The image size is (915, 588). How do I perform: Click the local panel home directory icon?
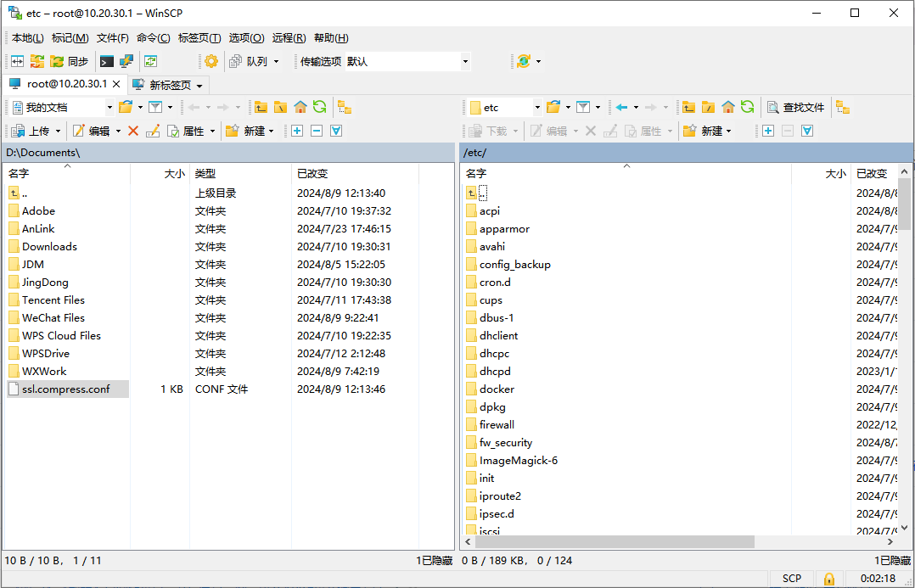coord(300,107)
